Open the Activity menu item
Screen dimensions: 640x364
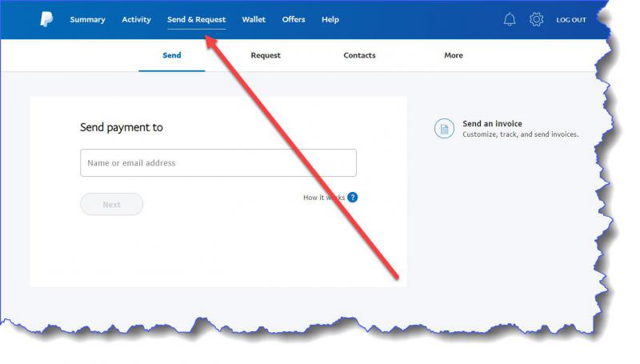coord(136,20)
